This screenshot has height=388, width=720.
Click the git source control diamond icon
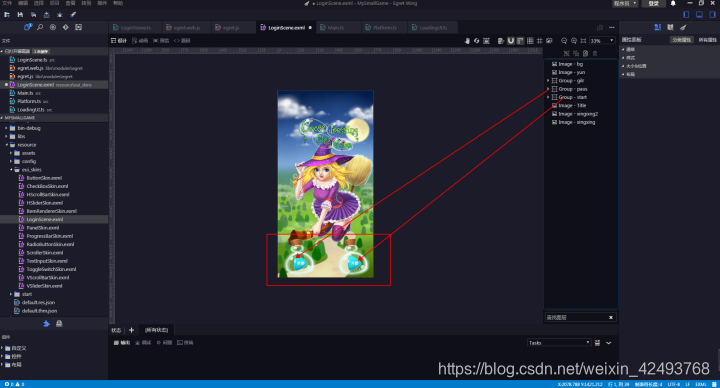(x=66, y=28)
